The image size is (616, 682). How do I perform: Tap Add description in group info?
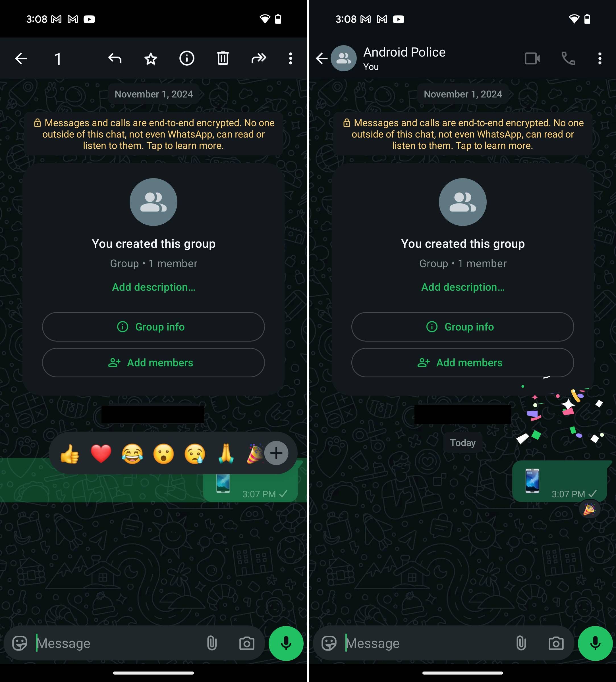[153, 288]
